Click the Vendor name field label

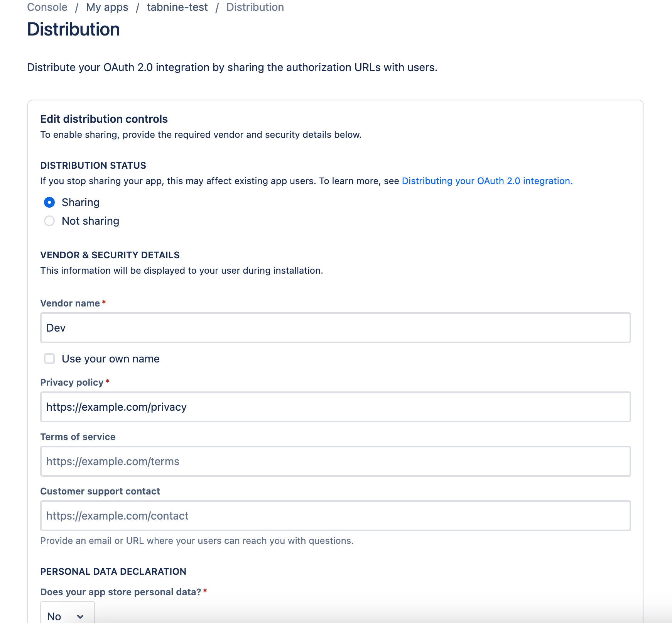click(x=70, y=303)
